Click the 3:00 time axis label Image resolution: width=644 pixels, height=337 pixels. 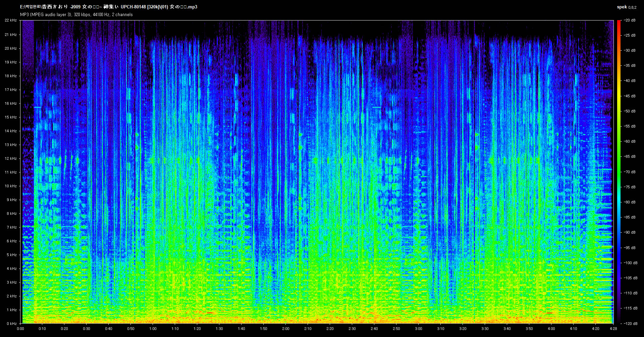click(419, 329)
